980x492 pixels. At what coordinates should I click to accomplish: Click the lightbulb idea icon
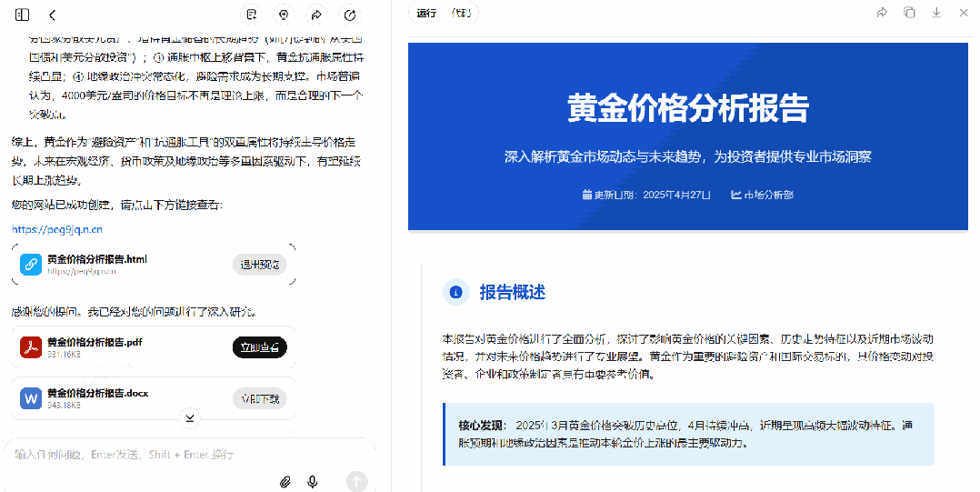[284, 15]
